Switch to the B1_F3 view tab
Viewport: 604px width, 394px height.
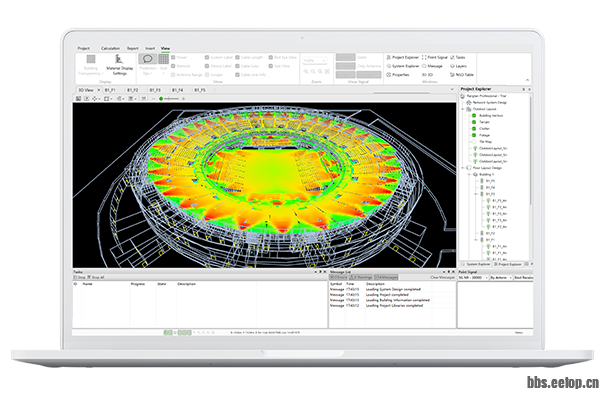click(155, 90)
